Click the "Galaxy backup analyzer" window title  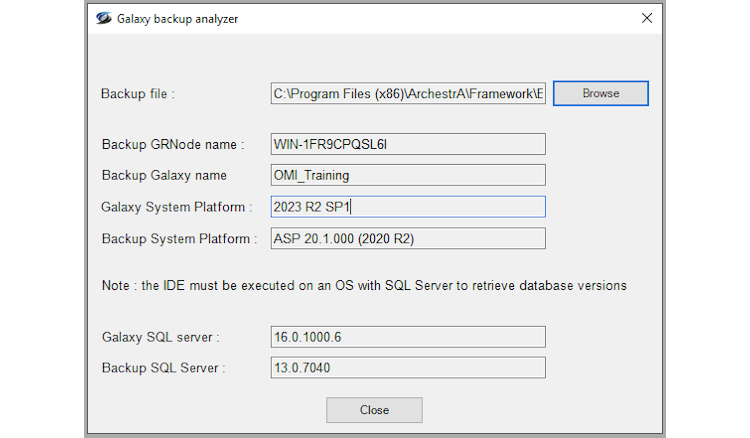tap(178, 19)
